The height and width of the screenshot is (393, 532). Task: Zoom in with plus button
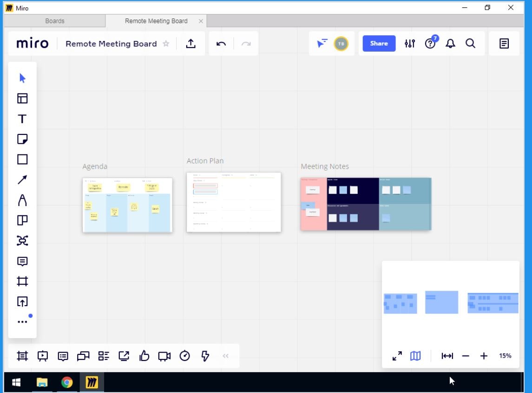(x=484, y=356)
